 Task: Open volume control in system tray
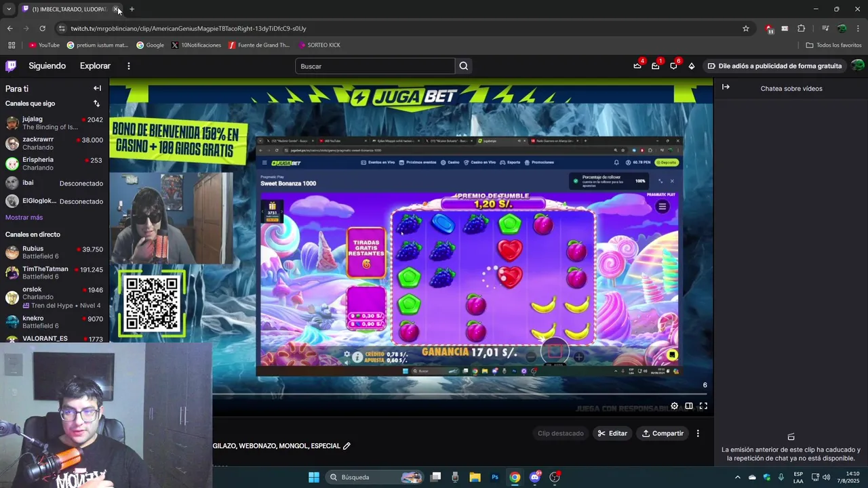click(x=826, y=477)
